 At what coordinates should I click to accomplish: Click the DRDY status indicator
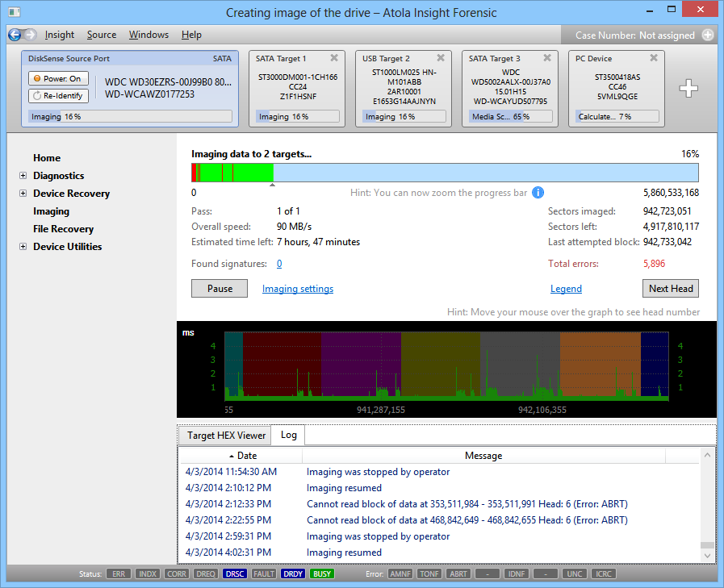(293, 573)
